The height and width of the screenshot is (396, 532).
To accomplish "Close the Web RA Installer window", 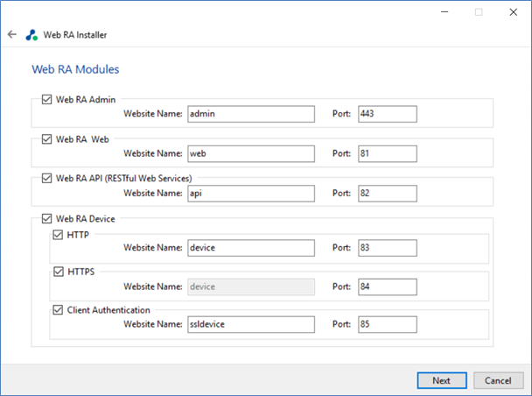I will pyautogui.click(x=513, y=12).
